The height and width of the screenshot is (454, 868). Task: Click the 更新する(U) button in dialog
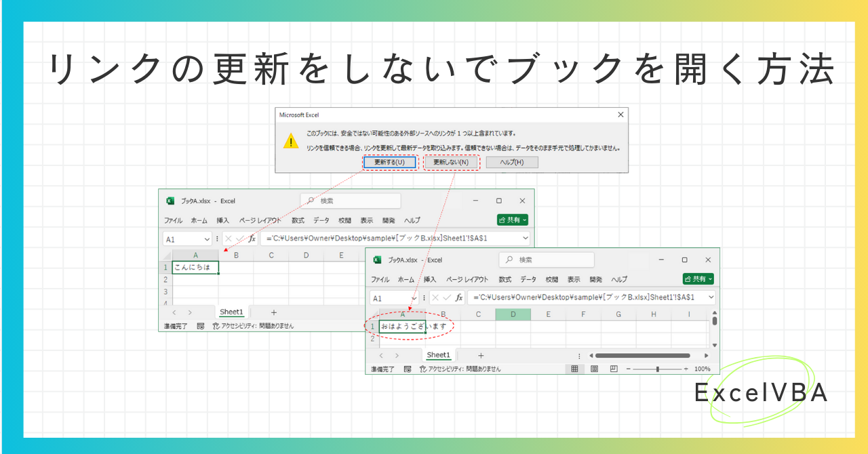(389, 163)
